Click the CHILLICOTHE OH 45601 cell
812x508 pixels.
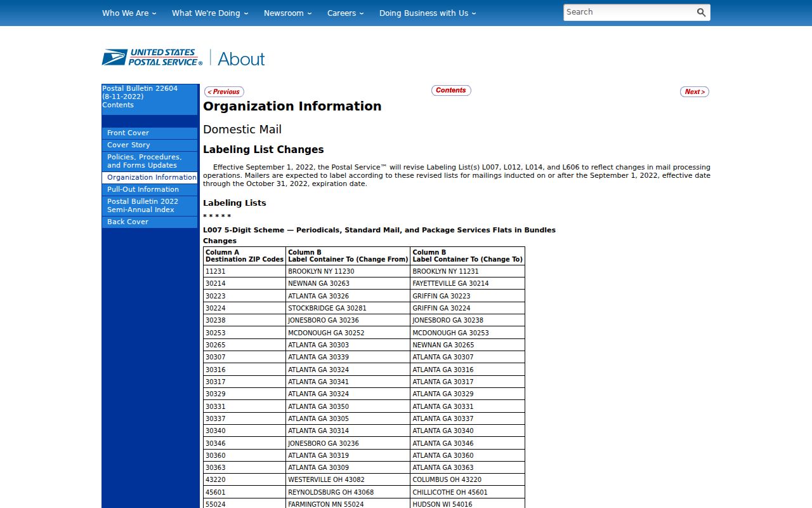point(468,492)
